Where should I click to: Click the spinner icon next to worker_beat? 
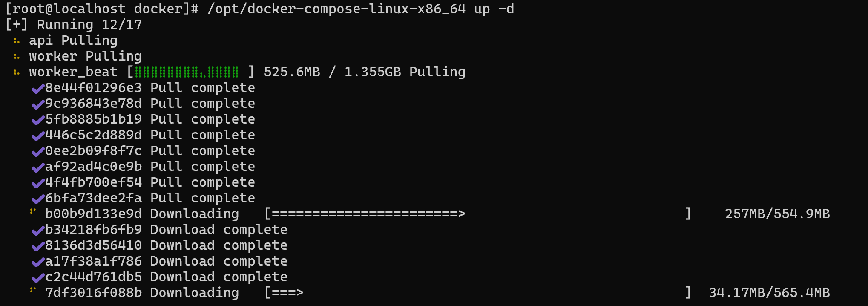pos(17,72)
